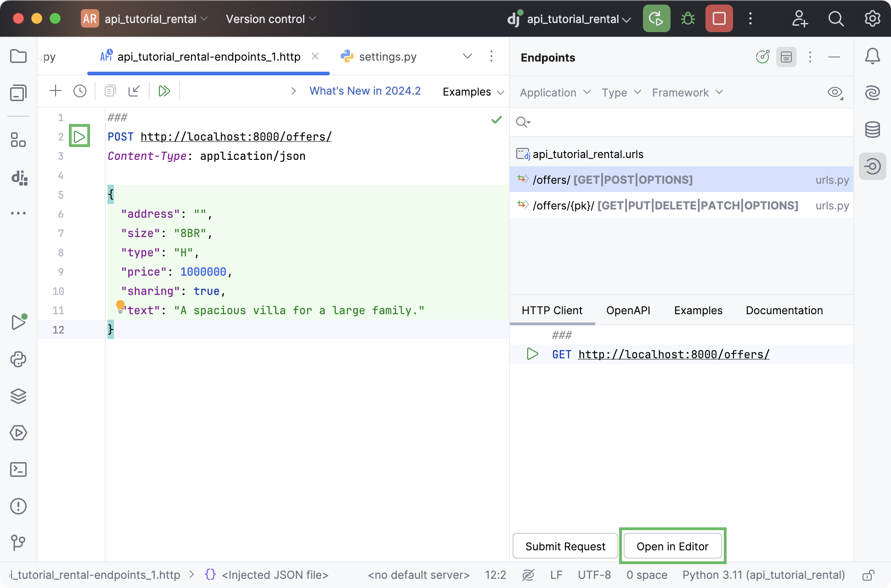This screenshot has height=588, width=891.
Task: Start debugging via the bug icon
Action: [688, 18]
